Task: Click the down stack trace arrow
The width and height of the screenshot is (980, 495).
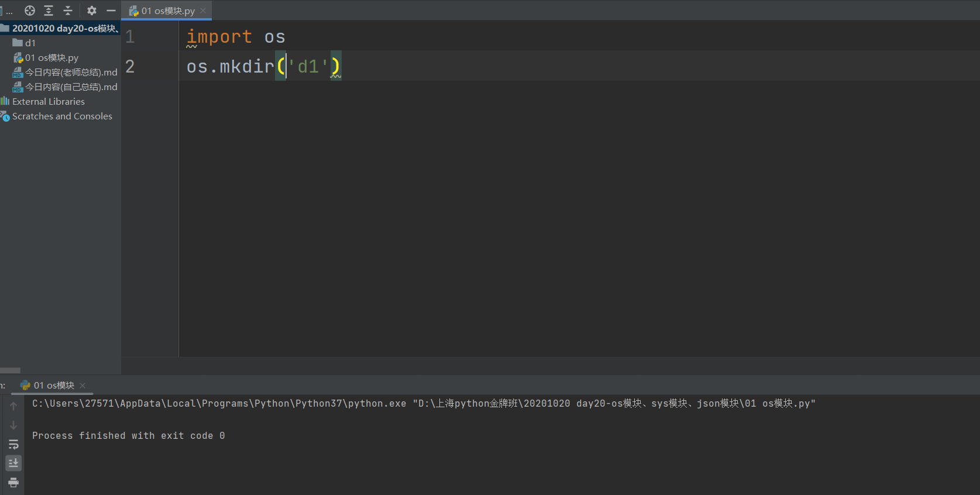Action: (13, 425)
